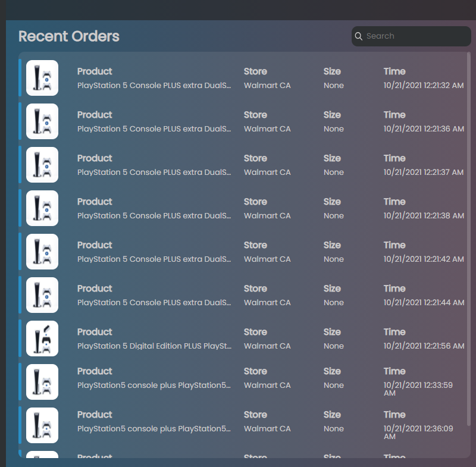This screenshot has height=467, width=476.
Task: Click Walmart CA in 12:21:37 AM order
Action: tap(267, 173)
